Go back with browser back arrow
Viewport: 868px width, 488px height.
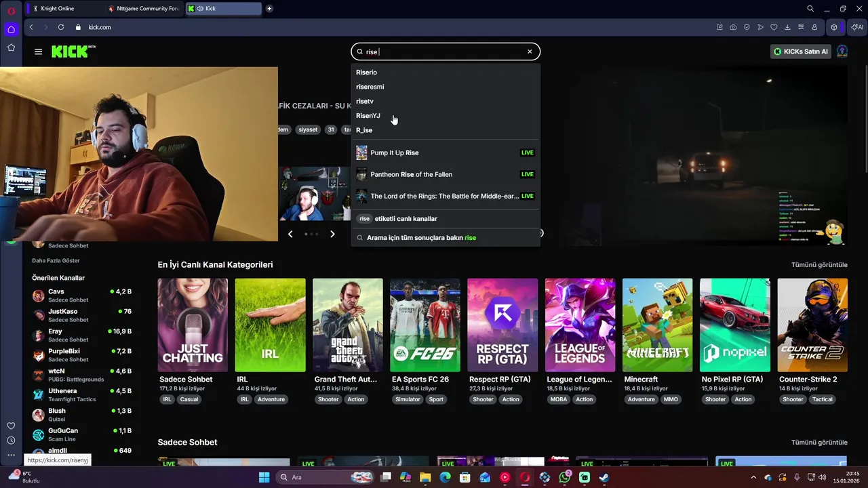[x=31, y=27]
